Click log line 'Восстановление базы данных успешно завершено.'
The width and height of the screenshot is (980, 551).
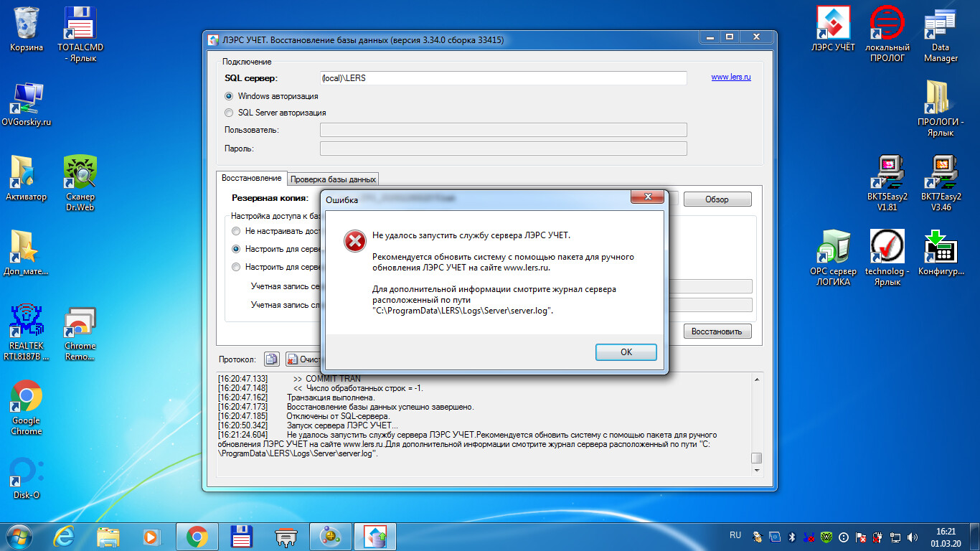(x=380, y=407)
